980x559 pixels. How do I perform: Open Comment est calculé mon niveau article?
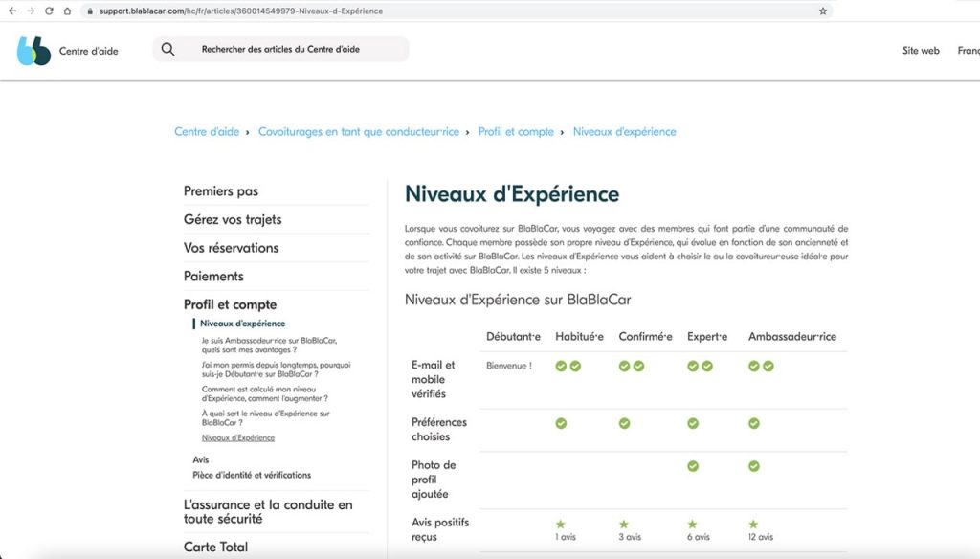pyautogui.click(x=264, y=394)
